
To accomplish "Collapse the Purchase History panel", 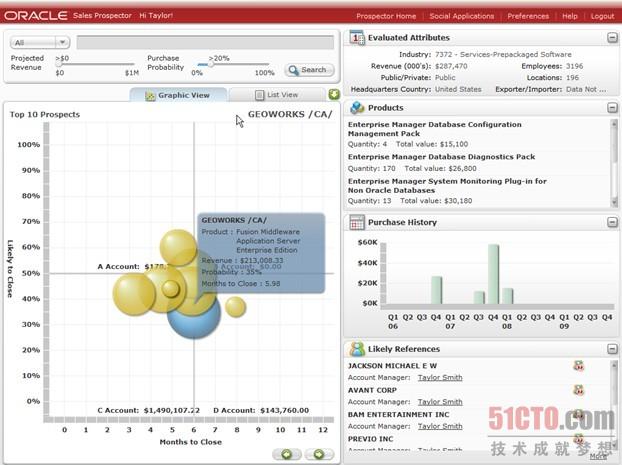I will pyautogui.click(x=612, y=222).
